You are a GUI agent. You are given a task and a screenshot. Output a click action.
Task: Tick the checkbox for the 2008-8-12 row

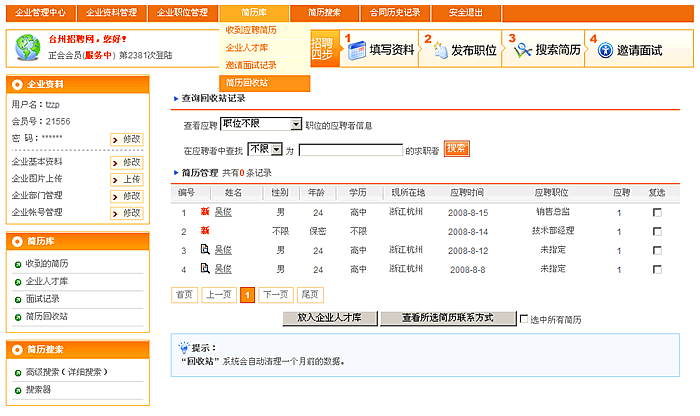(657, 249)
